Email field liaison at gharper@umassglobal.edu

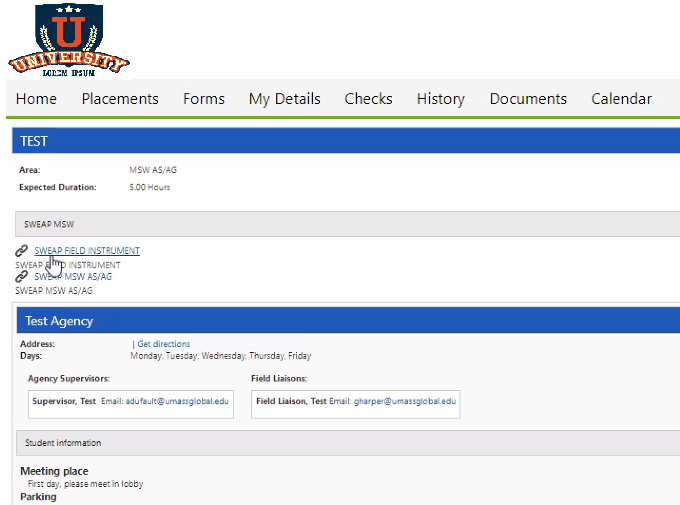point(405,401)
